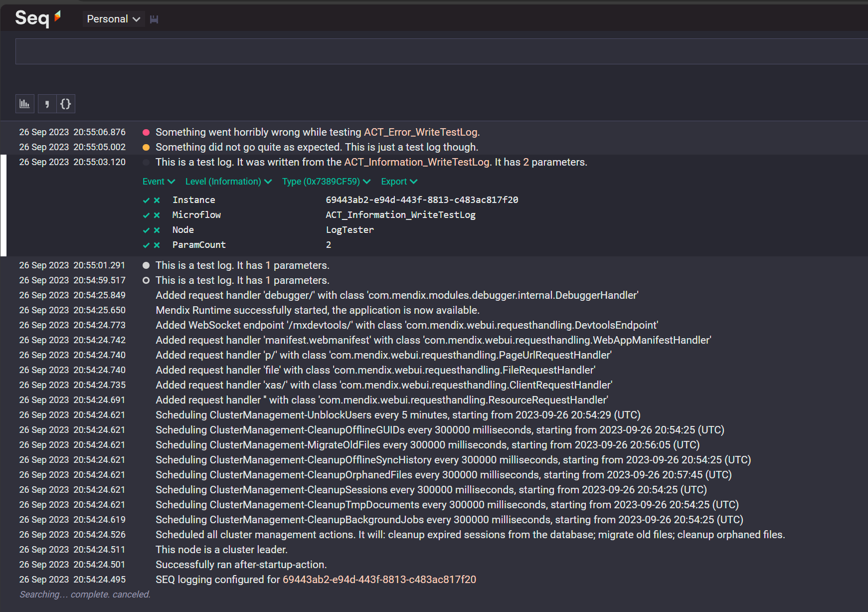Screen dimensions: 868x612
Task: Click the quote marks toolbar icon
Action: tap(46, 104)
